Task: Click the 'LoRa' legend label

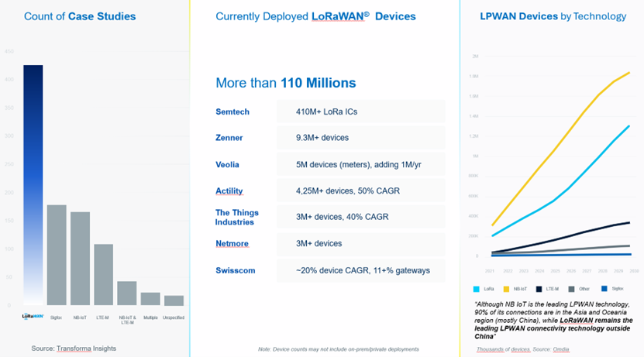Action: tap(489, 289)
